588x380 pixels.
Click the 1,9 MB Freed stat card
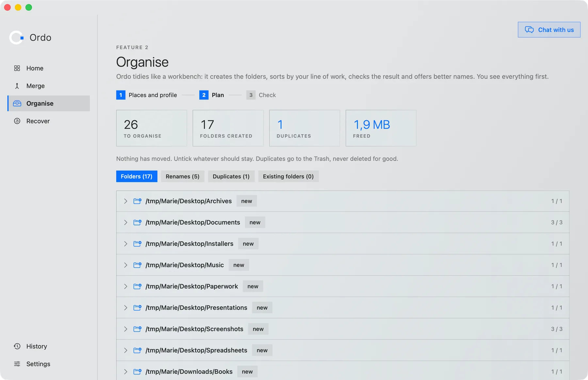tap(381, 128)
